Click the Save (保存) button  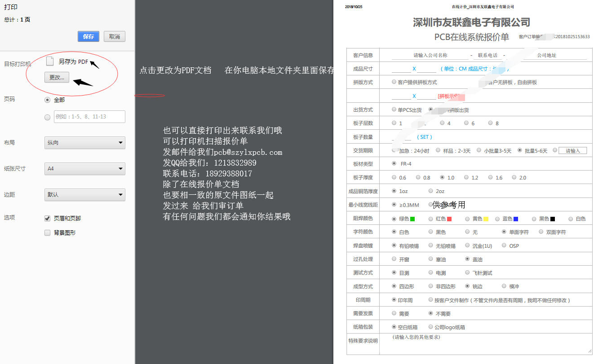(89, 37)
